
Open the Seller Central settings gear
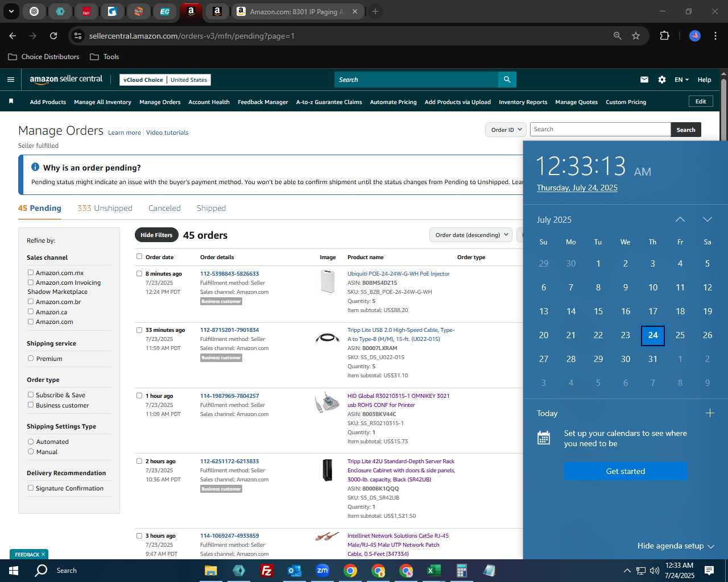(662, 80)
